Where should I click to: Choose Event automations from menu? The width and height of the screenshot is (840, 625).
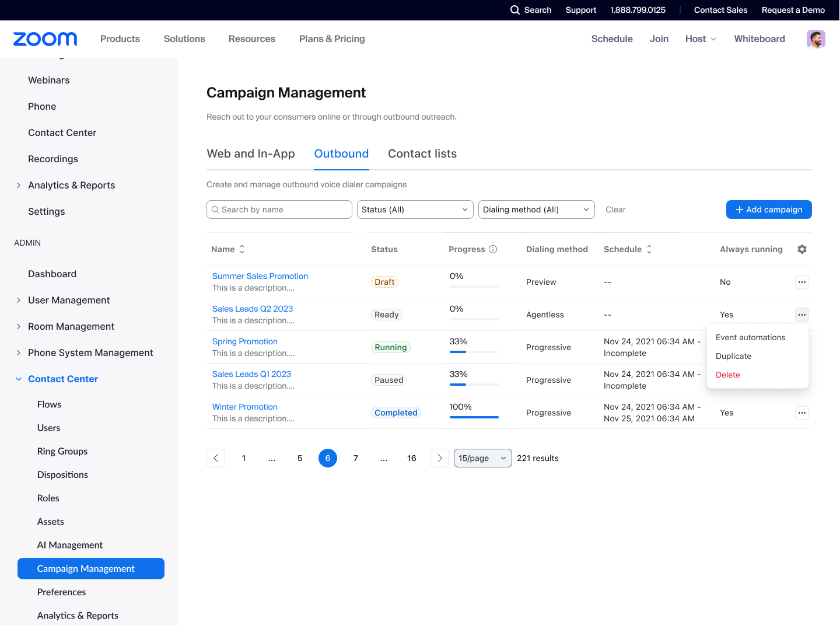tap(751, 337)
